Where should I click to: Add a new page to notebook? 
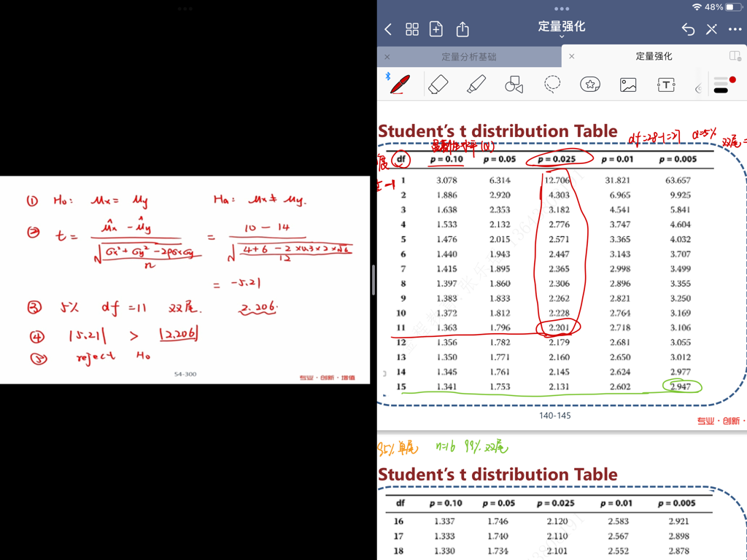pos(436,29)
